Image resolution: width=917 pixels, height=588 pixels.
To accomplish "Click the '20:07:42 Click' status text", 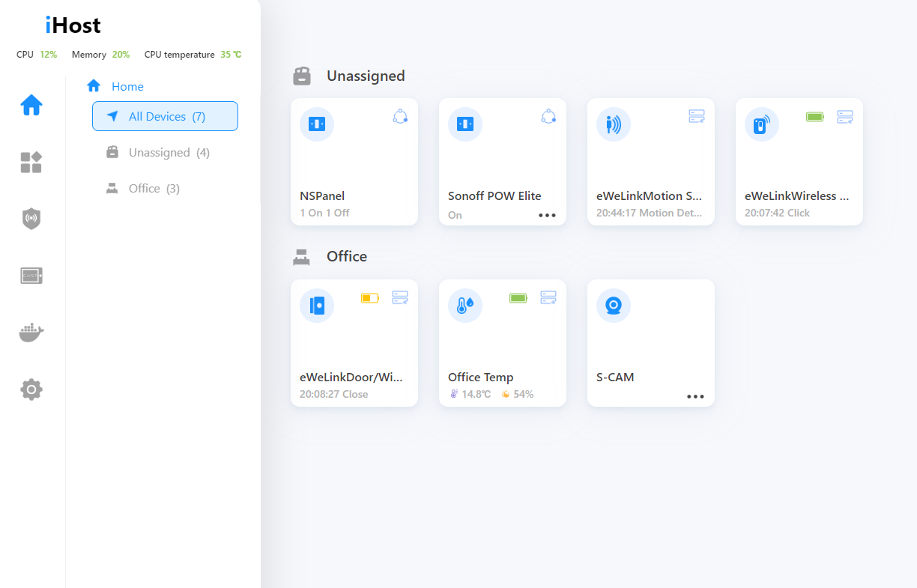I will 777,213.
